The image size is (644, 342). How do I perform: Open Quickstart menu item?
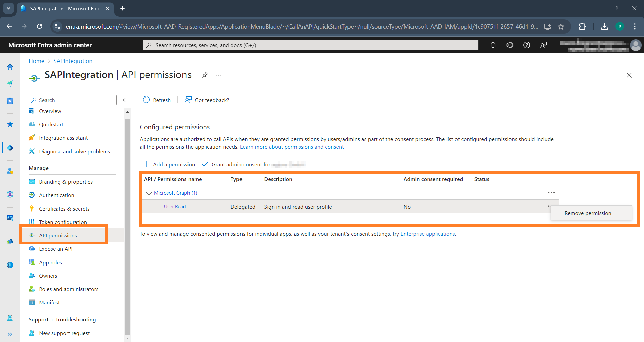(x=51, y=124)
